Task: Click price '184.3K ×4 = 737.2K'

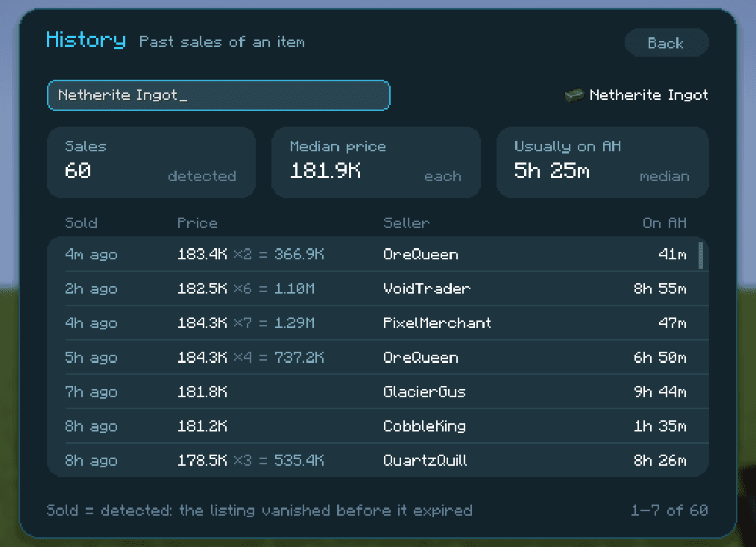Action: pyautogui.click(x=251, y=358)
